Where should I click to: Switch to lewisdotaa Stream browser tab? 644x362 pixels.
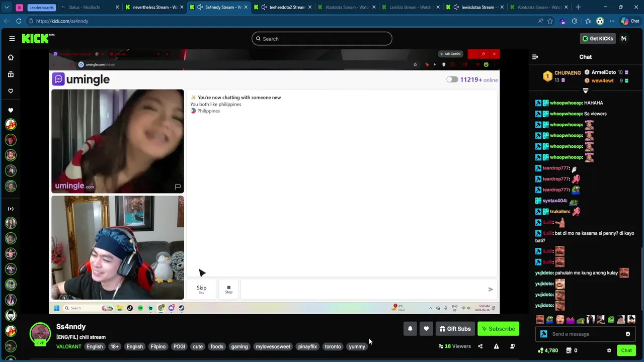point(477,7)
